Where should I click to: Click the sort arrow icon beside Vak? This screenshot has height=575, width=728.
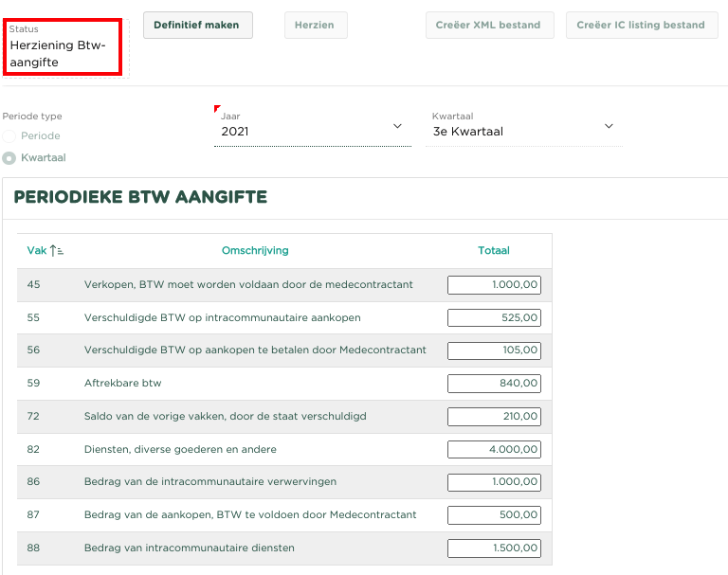(x=57, y=251)
